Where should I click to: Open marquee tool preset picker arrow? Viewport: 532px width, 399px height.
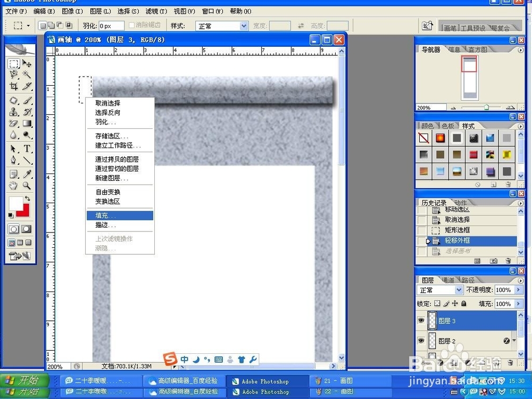[x=28, y=26]
